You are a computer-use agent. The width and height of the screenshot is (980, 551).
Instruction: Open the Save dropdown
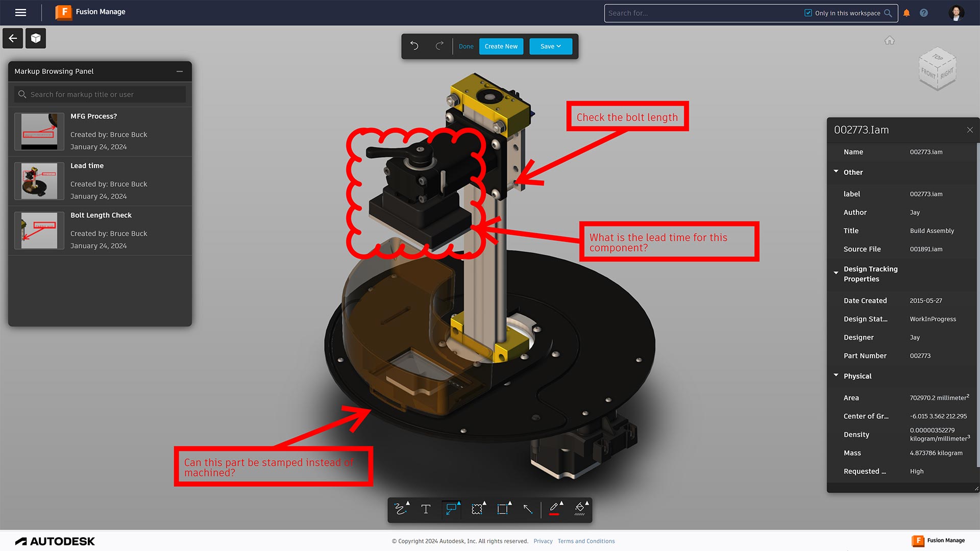click(550, 46)
